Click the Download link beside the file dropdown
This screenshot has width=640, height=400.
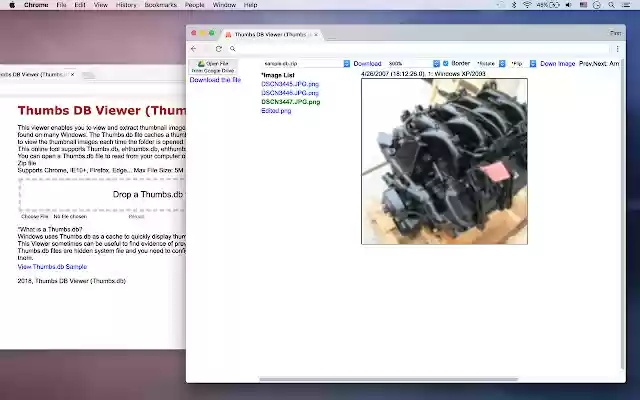point(367,63)
